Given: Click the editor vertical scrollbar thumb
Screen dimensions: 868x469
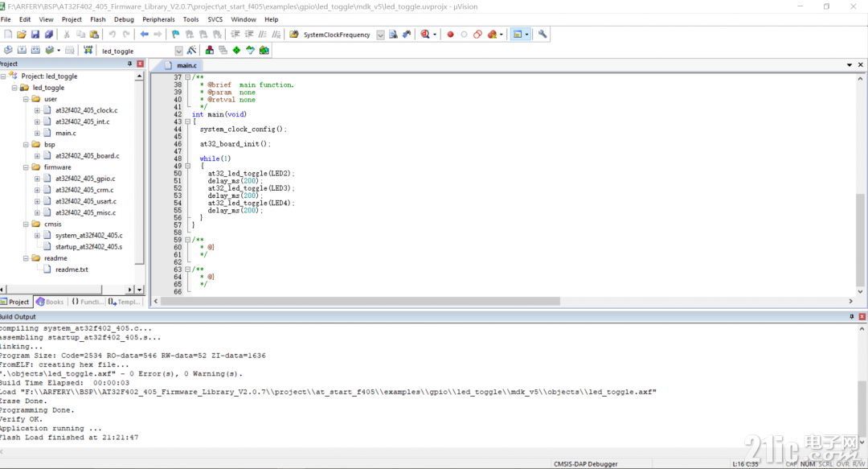Looking at the screenshot, I should tap(860, 240).
